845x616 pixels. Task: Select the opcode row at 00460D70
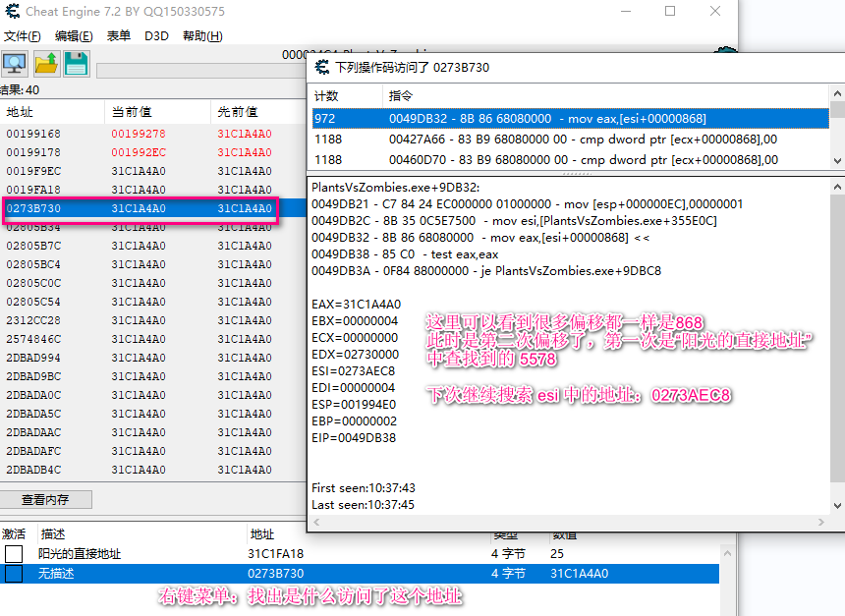coord(570,159)
